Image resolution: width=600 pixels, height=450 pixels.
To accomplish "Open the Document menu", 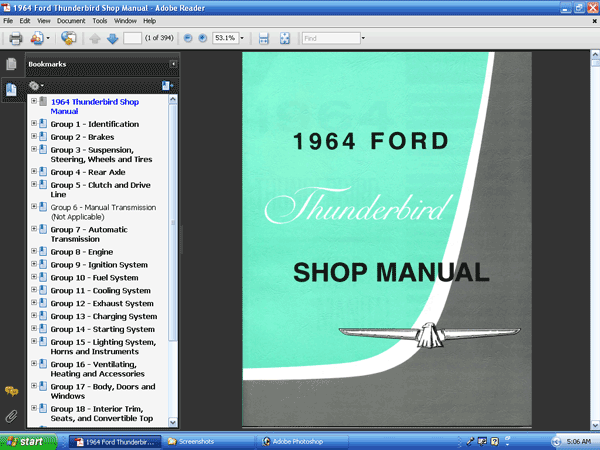I will point(71,21).
